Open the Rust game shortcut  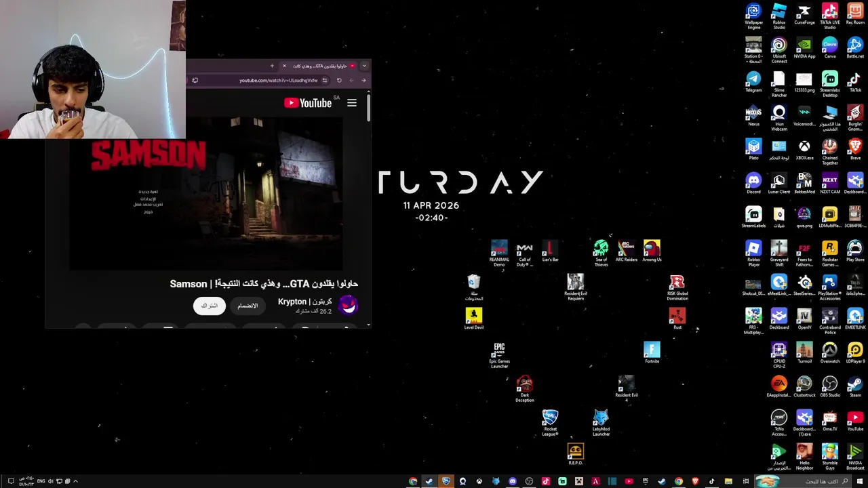pyautogui.click(x=677, y=319)
